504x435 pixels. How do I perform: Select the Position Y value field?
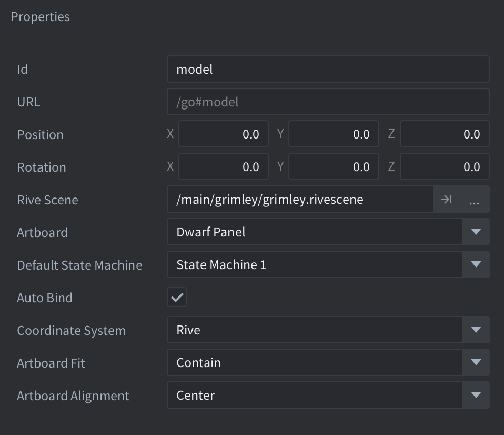[334, 134]
